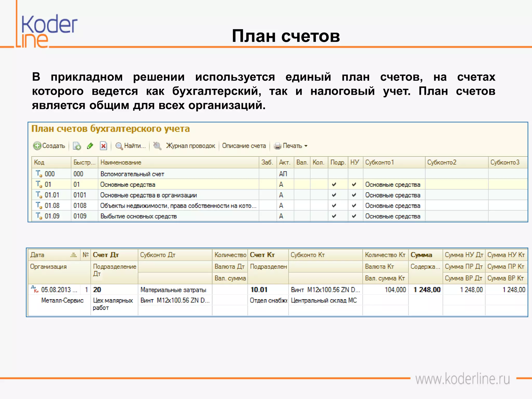This screenshot has height=399, width=532.
Task: Toggle Подр. checkmark in row 01.09
Action: 334,216
